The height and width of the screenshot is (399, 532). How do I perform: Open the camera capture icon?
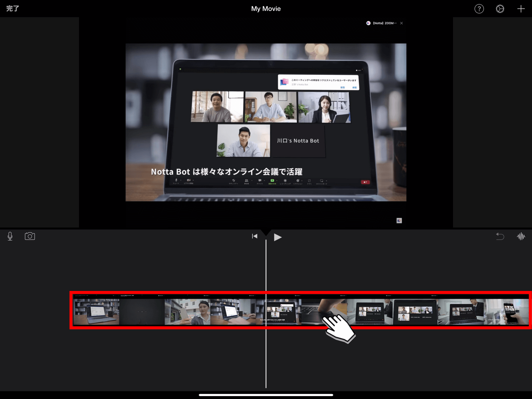pos(30,236)
